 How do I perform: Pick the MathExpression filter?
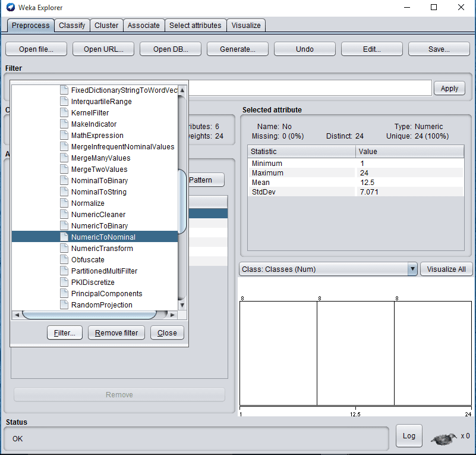coord(97,135)
